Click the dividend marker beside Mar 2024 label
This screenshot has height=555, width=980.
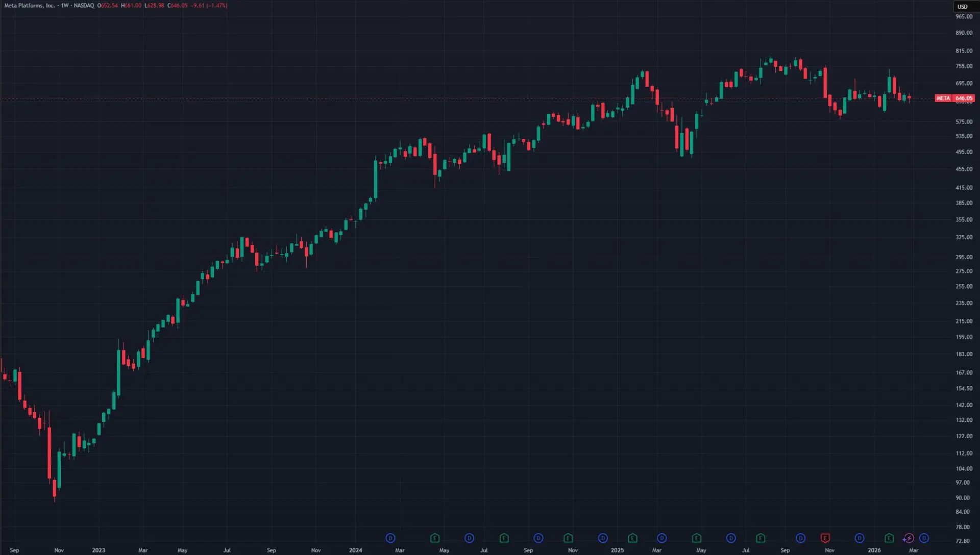390,538
